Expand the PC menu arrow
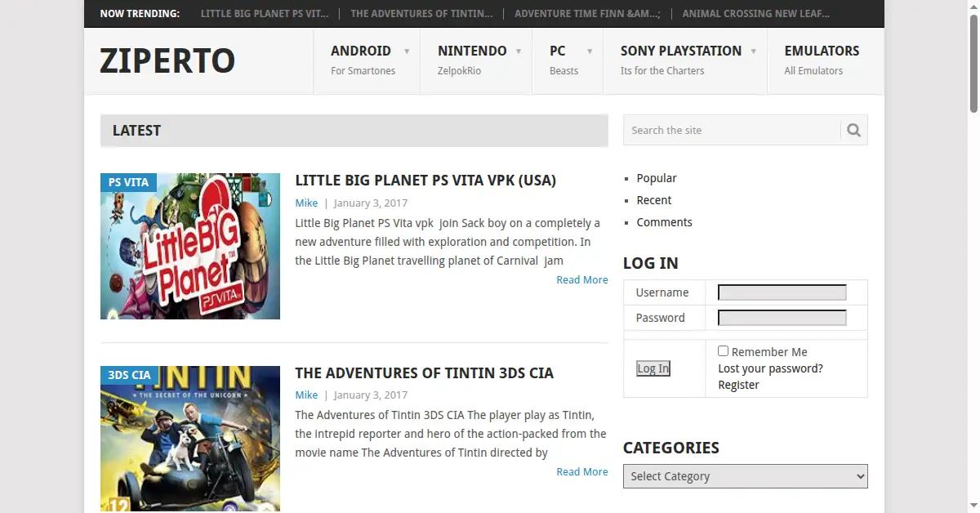980x513 pixels. point(590,51)
